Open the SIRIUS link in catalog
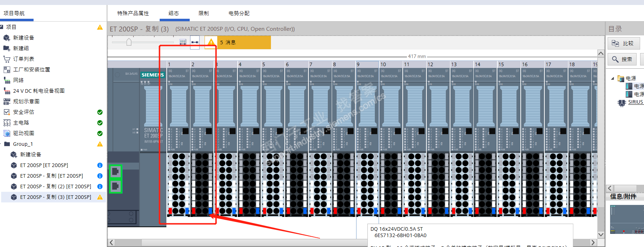The image size is (644, 247). (x=636, y=102)
